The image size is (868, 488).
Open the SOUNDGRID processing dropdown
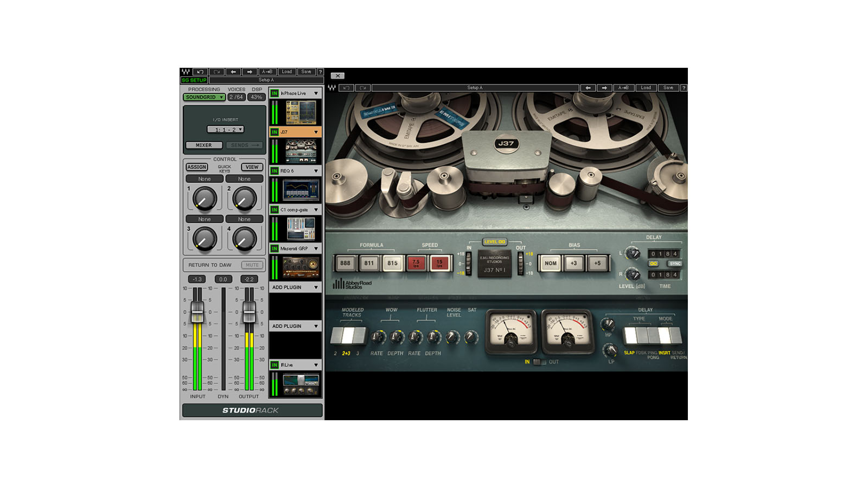click(x=204, y=97)
